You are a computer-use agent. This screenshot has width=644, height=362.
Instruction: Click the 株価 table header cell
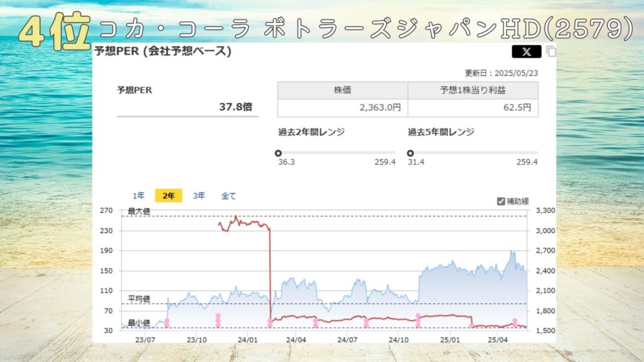(x=342, y=90)
